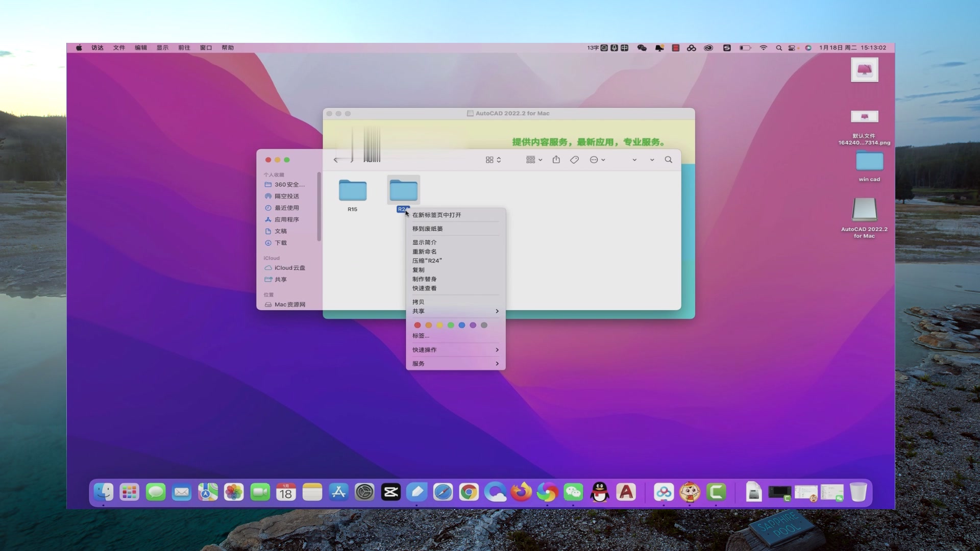
Task: Select 复制 in the context menu
Action: [455, 270]
